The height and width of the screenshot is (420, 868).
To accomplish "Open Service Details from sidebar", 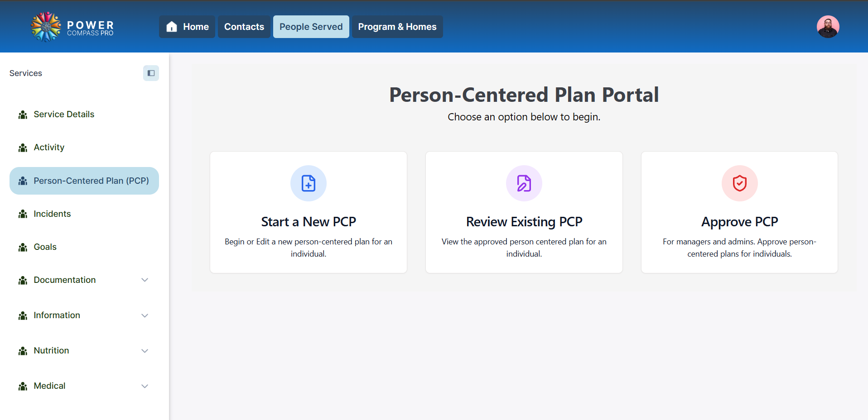I will pos(64,114).
